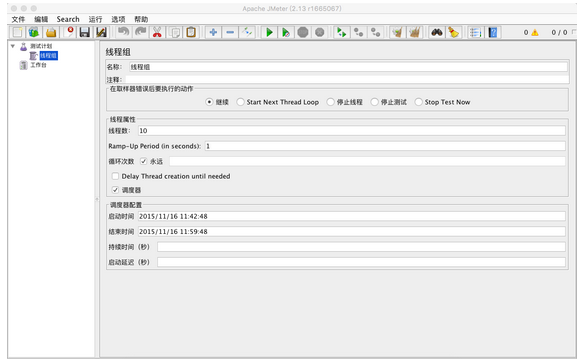Select 线程组 node in the tree
The width and height of the screenshot is (578, 361).
point(49,56)
